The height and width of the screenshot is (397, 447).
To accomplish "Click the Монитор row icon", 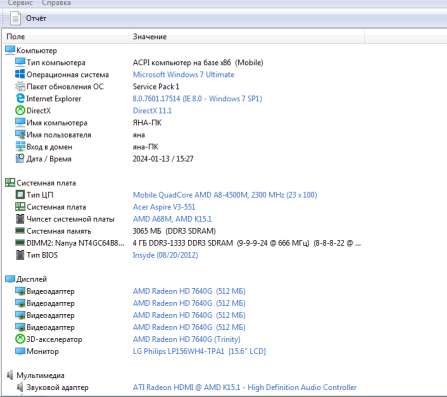I will point(20,351).
